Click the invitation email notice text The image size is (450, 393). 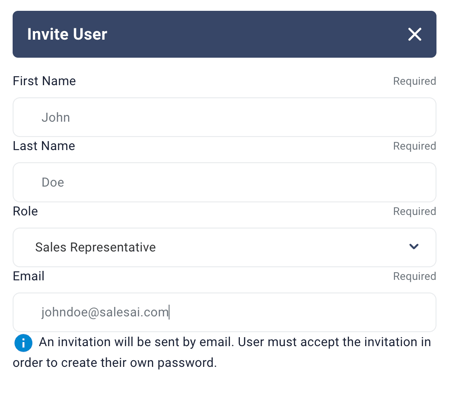pos(222,352)
